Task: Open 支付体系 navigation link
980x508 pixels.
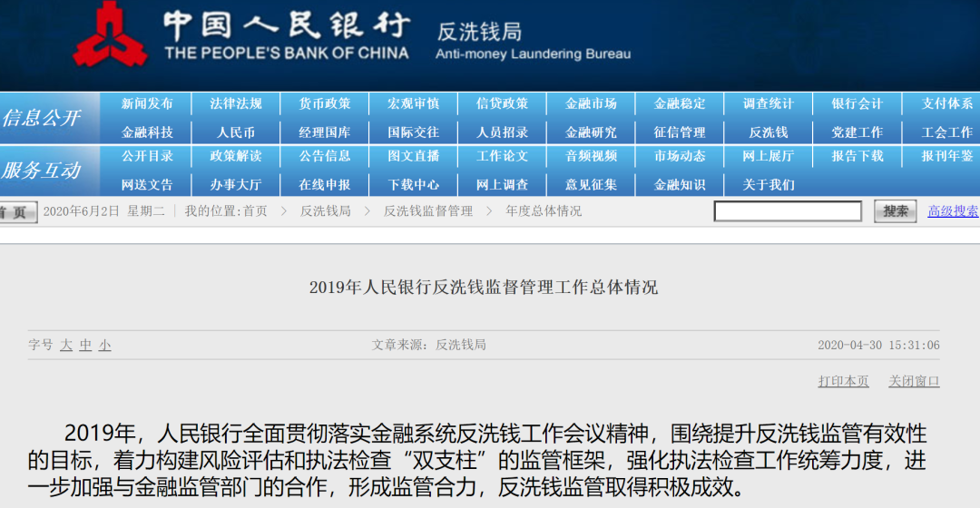Action: tap(946, 103)
